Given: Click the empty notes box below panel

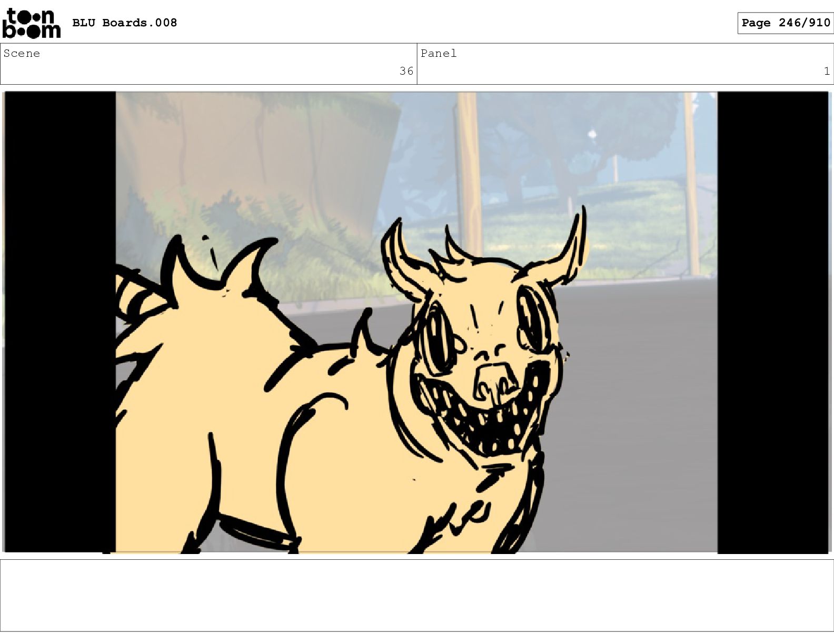Looking at the screenshot, I should tap(417, 595).
